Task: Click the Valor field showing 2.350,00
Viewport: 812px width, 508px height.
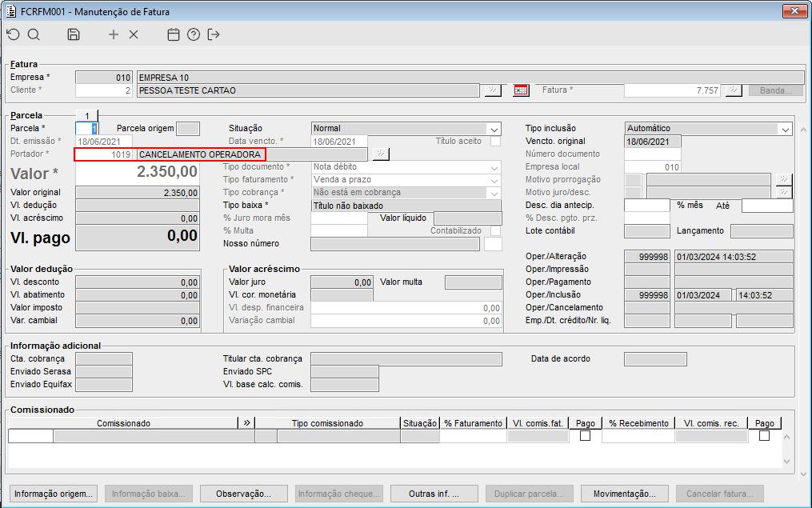Action: pos(138,173)
